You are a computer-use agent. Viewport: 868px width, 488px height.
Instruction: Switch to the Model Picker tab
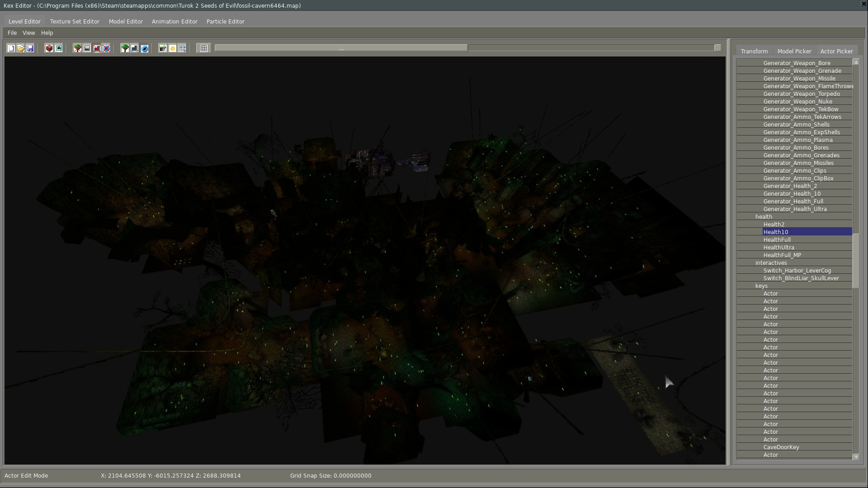pyautogui.click(x=794, y=52)
